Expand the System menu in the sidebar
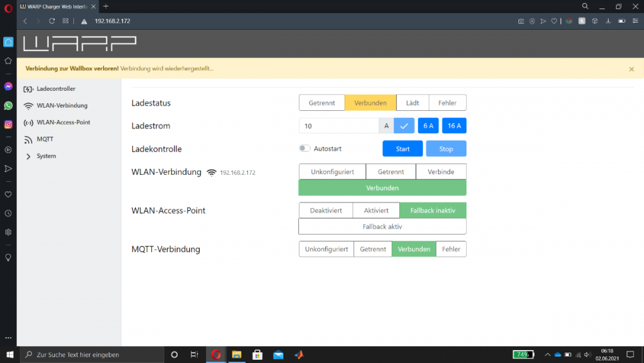The width and height of the screenshot is (644, 363). tap(46, 156)
